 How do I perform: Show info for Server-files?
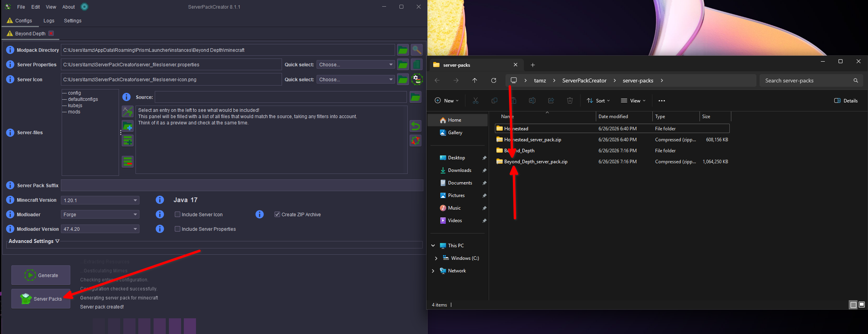tap(10, 133)
